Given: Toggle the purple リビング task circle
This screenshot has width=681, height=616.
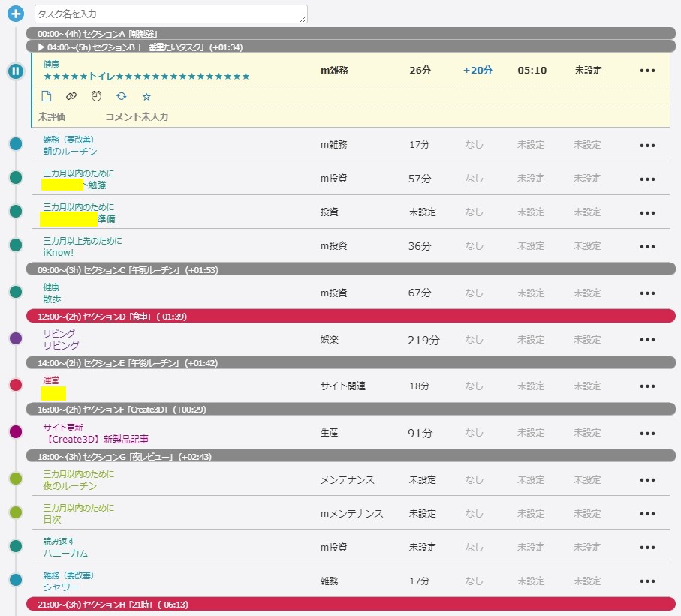Looking at the screenshot, I should [16, 339].
